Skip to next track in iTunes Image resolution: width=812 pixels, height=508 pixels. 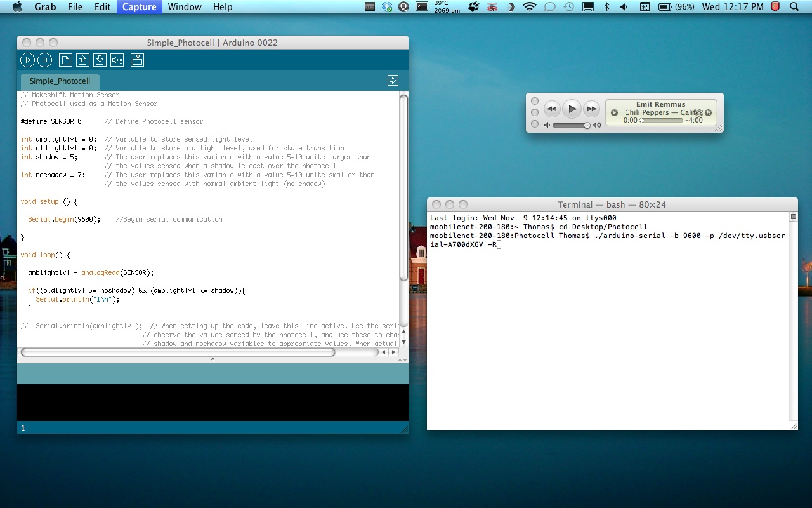(592, 109)
